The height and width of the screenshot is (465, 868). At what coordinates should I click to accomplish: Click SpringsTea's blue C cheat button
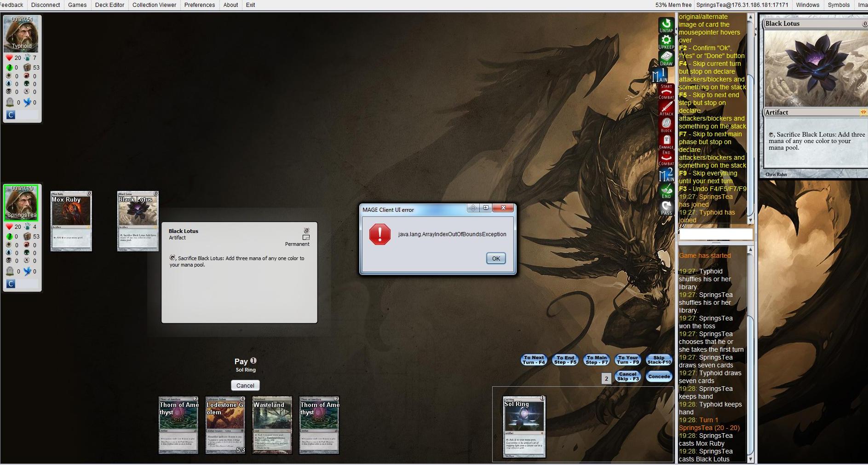pos(11,284)
